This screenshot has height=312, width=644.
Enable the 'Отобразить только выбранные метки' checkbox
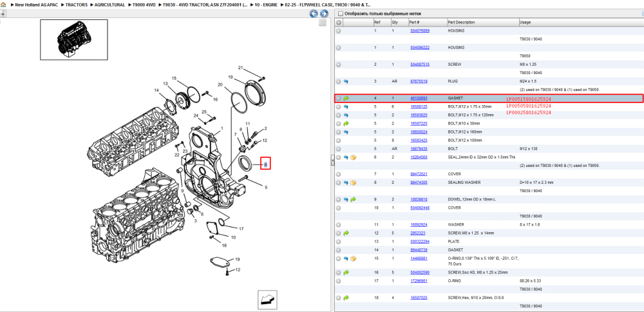point(340,14)
